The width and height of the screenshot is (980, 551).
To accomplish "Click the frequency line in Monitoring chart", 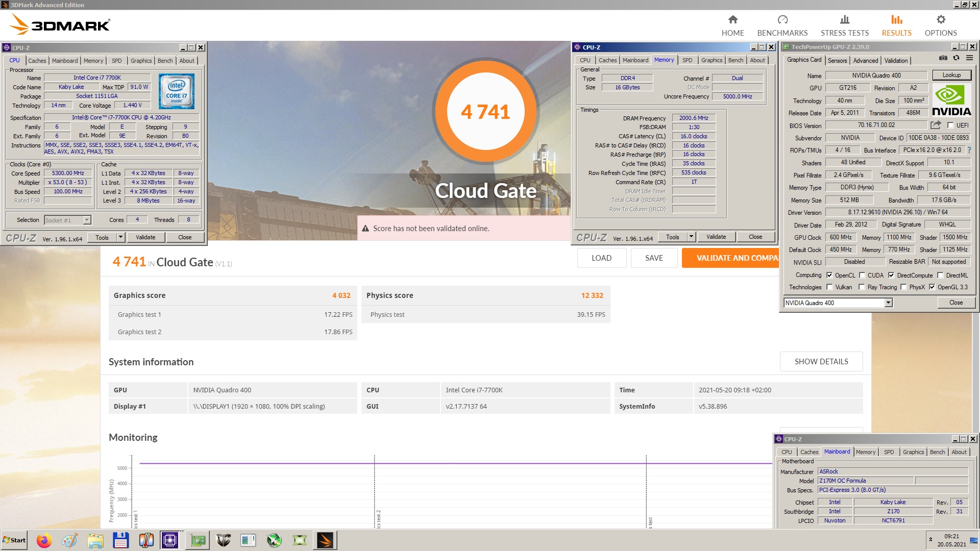I will click(455, 463).
